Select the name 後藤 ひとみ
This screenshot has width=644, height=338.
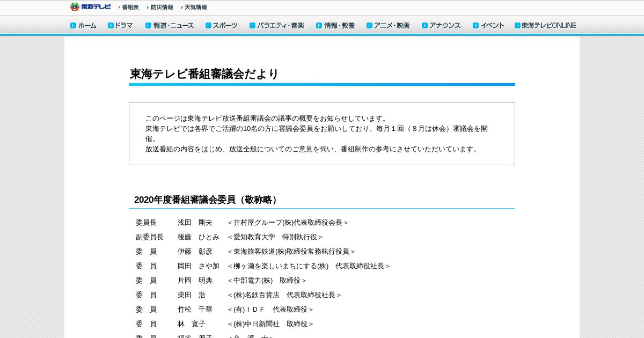coord(199,237)
